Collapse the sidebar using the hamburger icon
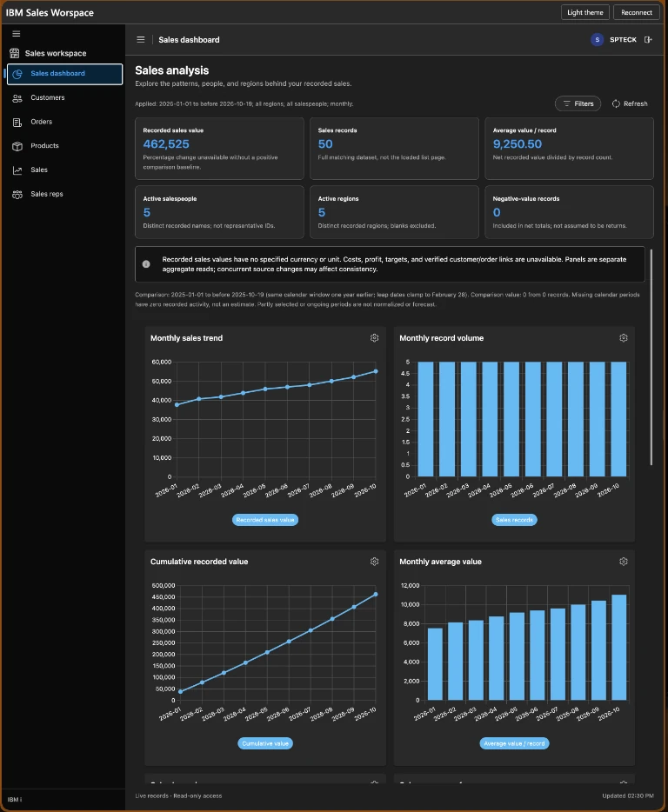Screen dimensions: 668x812 tap(16, 34)
